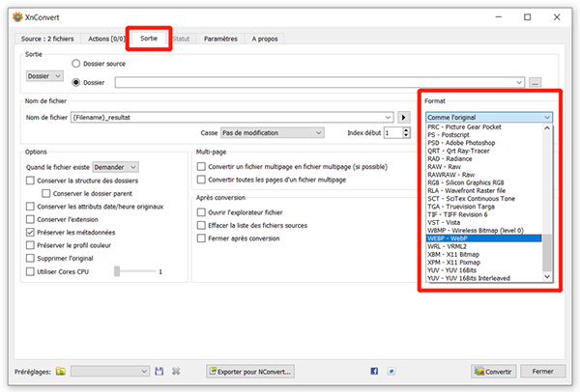The width and height of the screenshot is (580, 392).
Task: Collapse the 'Comme l'original' format dropdown
Action: [x=489, y=118]
